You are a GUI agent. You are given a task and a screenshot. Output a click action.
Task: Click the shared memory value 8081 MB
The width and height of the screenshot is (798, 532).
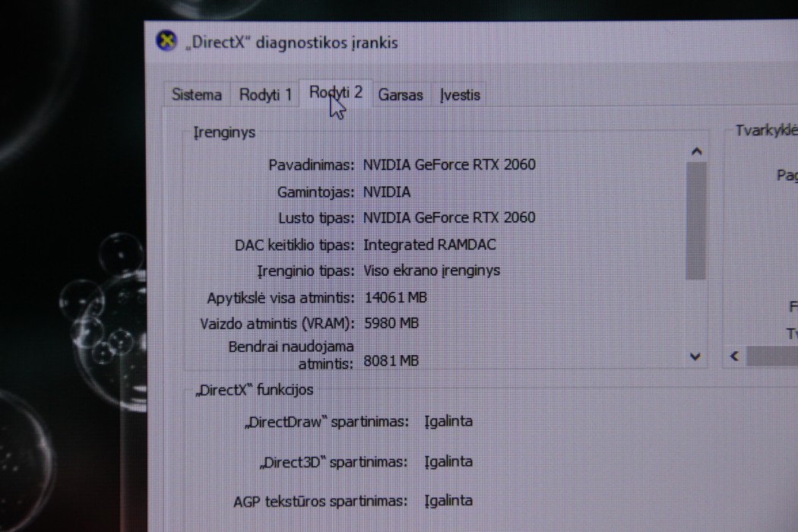(x=391, y=361)
